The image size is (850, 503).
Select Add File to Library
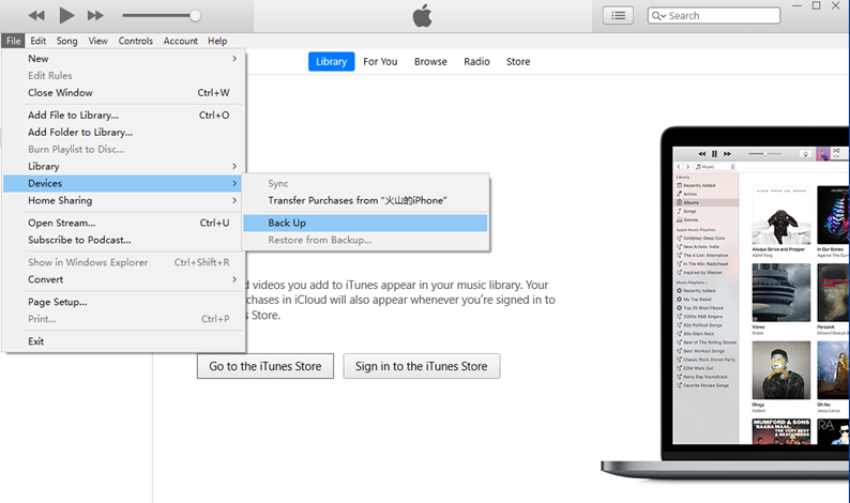[x=124, y=115]
